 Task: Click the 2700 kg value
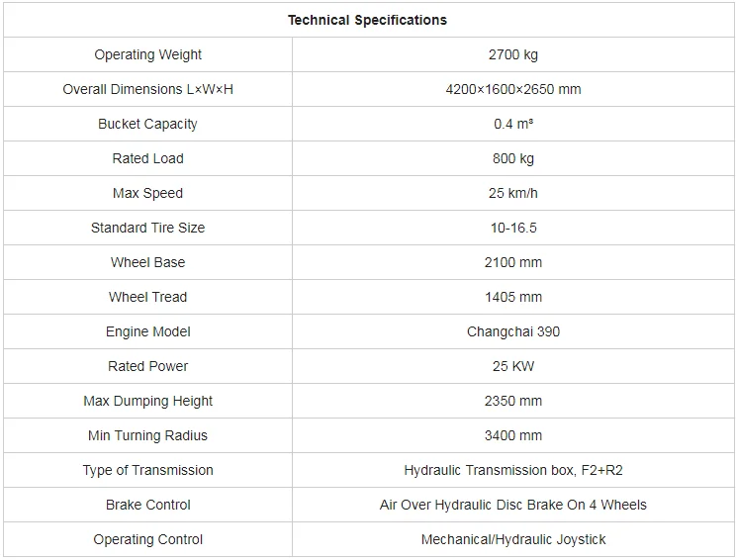pos(513,54)
